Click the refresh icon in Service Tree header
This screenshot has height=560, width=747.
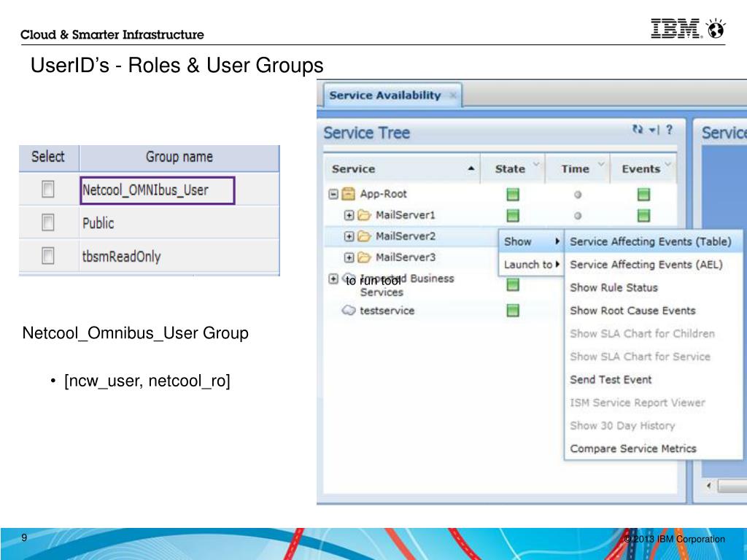point(638,131)
